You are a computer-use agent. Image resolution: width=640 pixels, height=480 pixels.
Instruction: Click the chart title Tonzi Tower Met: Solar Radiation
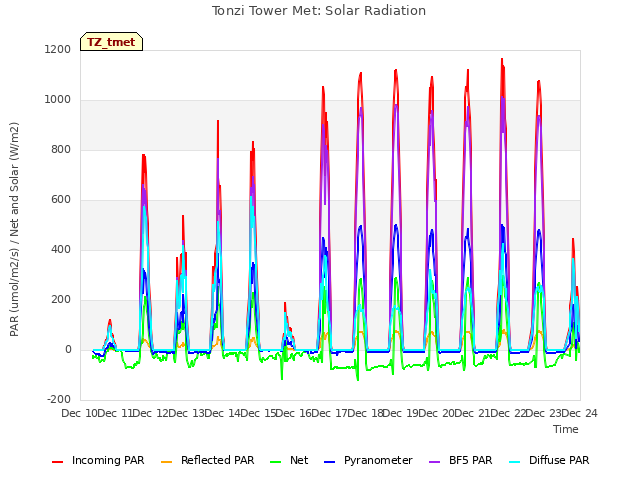[x=319, y=11]
